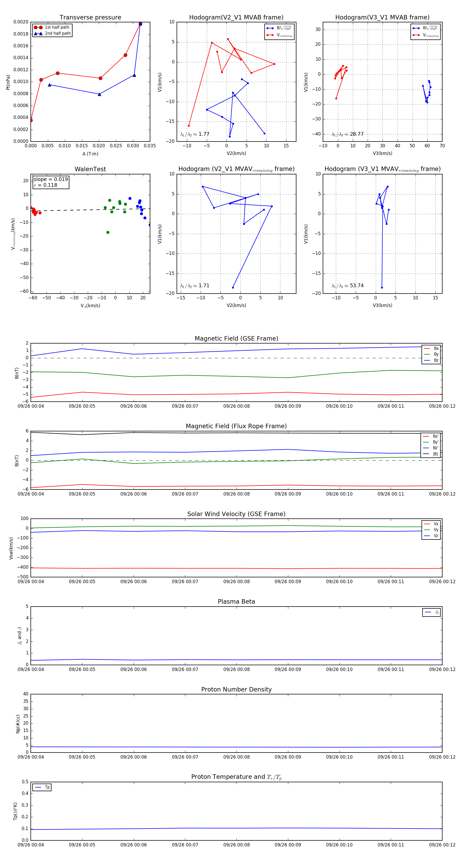This screenshot has width=473, height=868.
Task: Click the 'Magnetic Field (GSE Frame)' title
Action: coord(236,338)
